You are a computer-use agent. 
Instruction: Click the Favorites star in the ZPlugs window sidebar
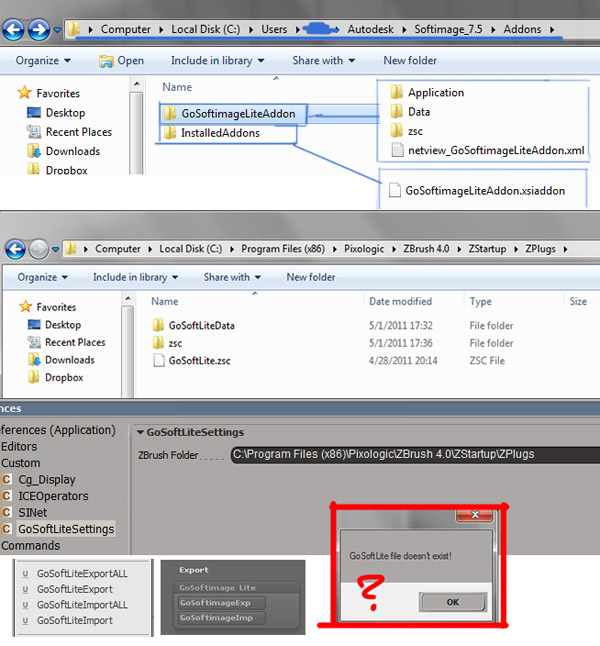click(x=26, y=306)
